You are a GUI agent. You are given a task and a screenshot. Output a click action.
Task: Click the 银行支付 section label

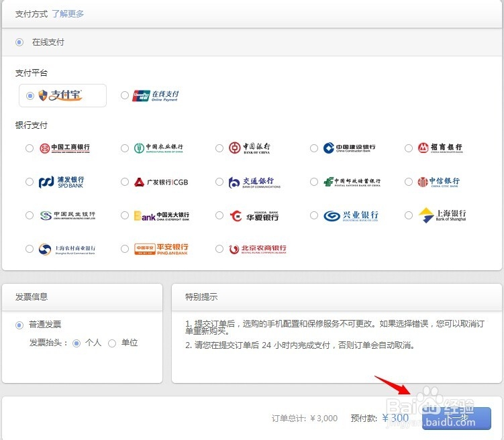coord(31,125)
